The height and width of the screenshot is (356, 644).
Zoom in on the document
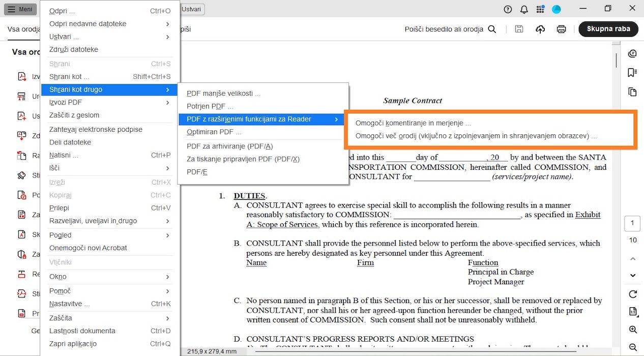[x=632, y=329]
